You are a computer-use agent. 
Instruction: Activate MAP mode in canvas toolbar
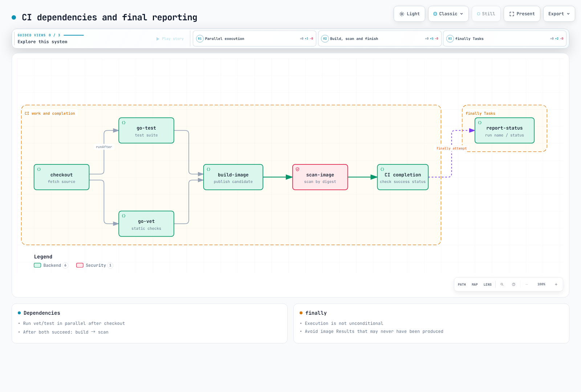click(x=475, y=285)
